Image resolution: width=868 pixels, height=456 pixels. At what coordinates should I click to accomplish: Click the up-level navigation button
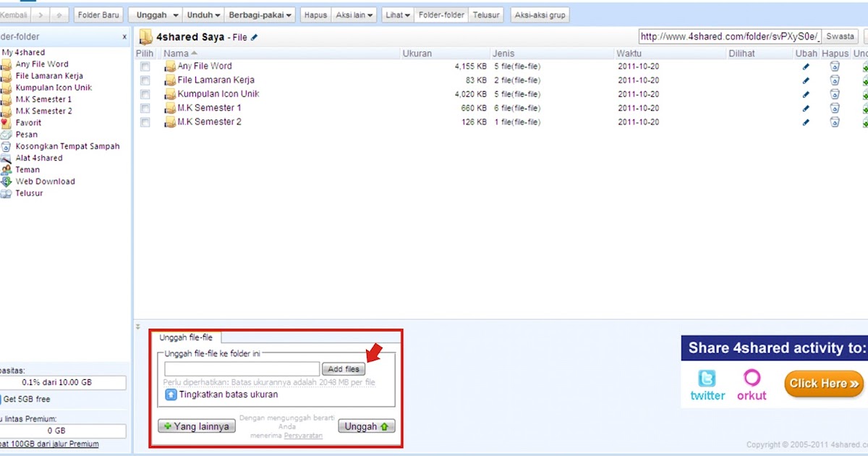(x=59, y=14)
